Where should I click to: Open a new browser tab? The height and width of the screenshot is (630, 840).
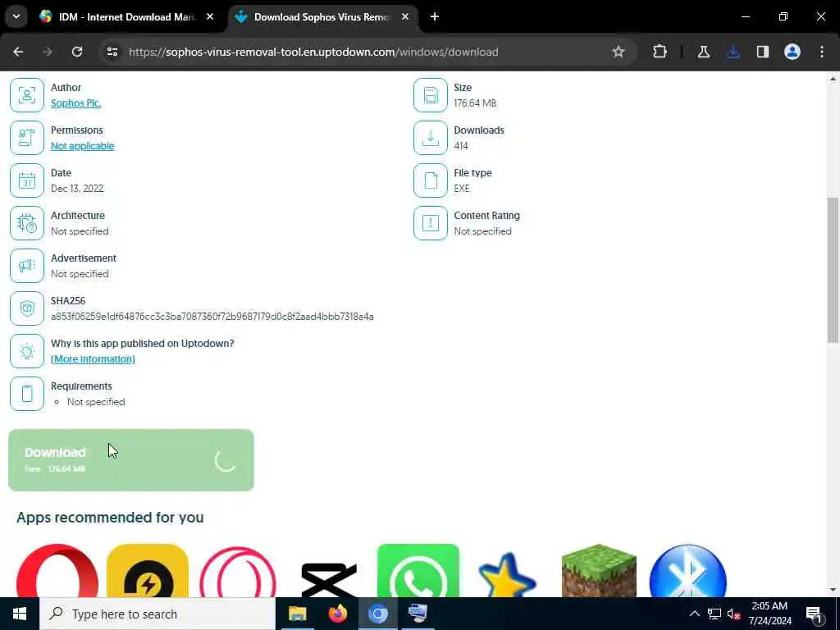pos(435,17)
